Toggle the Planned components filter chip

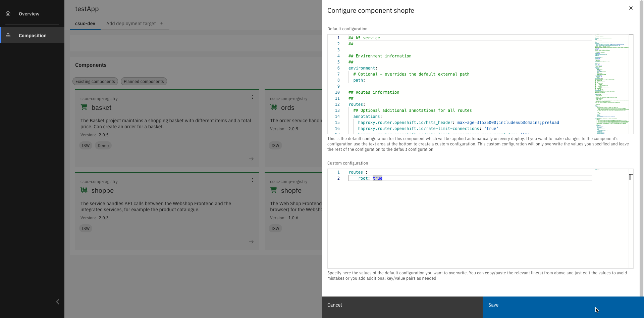pos(144,81)
